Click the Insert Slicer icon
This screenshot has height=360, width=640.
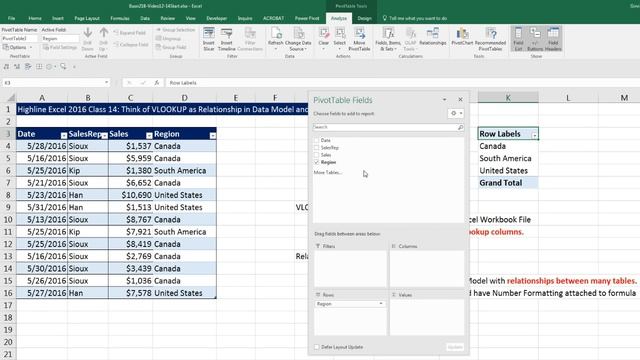click(209, 34)
